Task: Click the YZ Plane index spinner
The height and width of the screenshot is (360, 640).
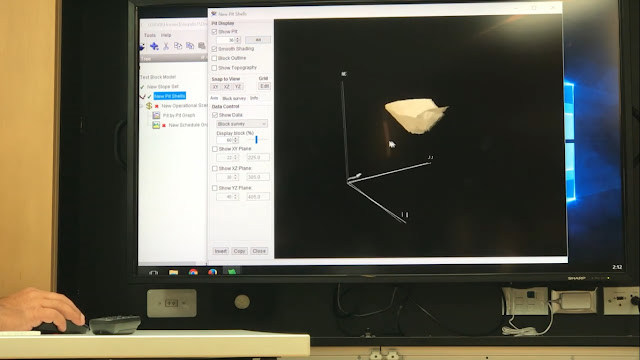Action: (x=236, y=196)
